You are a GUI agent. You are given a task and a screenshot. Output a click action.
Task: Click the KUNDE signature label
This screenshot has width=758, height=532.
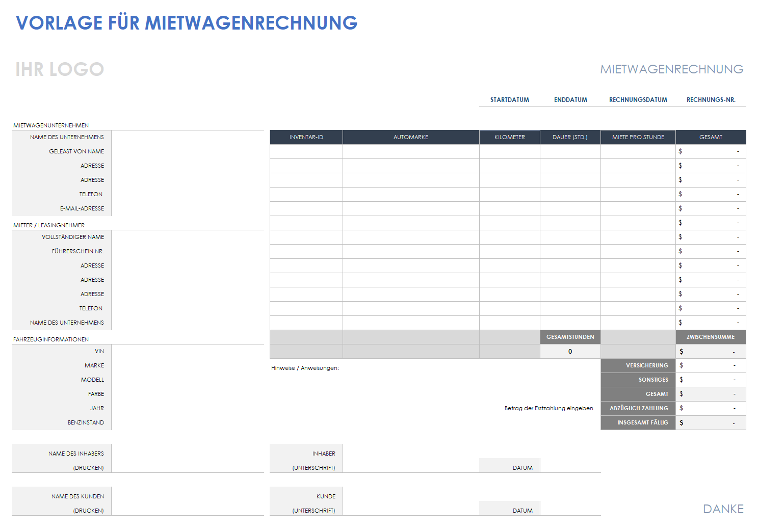click(326, 496)
